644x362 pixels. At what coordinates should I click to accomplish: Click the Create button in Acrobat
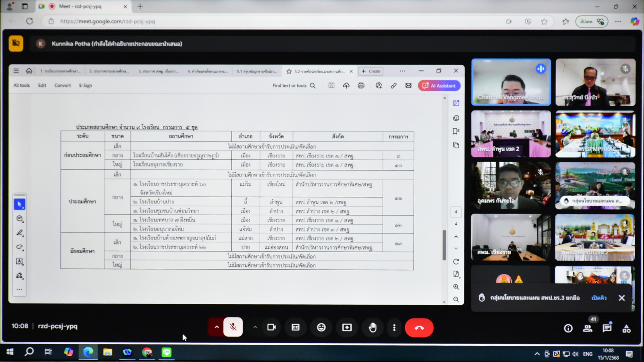click(371, 71)
